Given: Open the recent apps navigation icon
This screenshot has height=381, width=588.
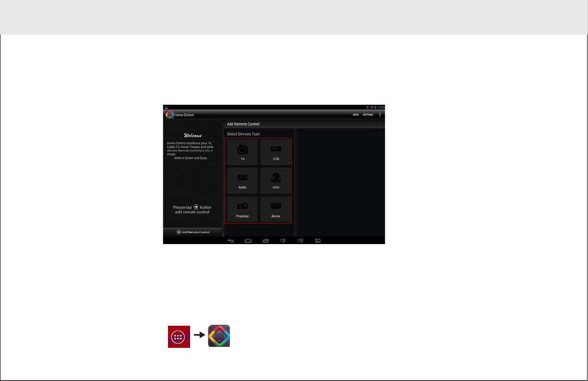Looking at the screenshot, I should [265, 240].
